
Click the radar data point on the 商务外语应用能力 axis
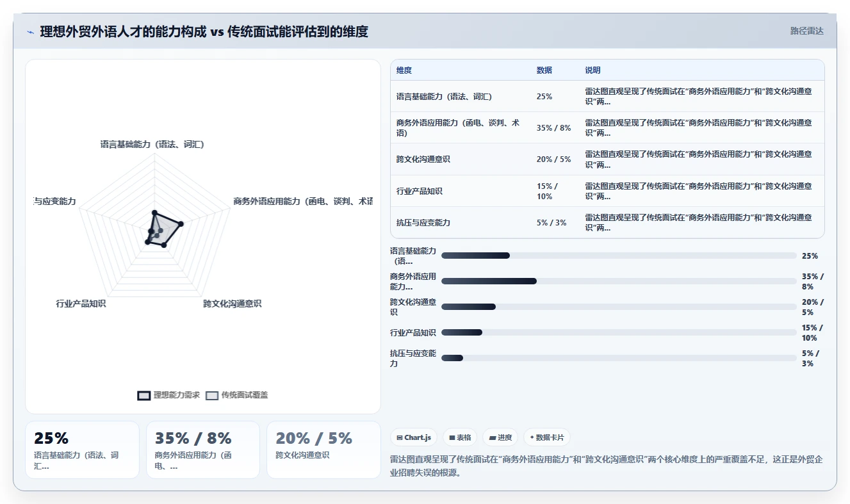(x=181, y=224)
